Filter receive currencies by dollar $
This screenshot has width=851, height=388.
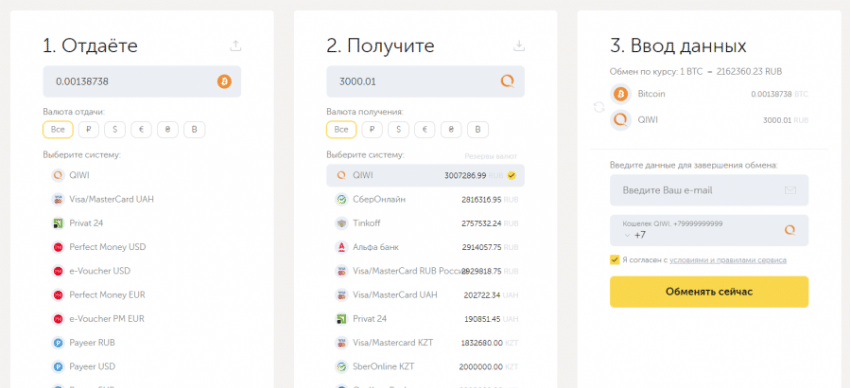click(x=398, y=130)
